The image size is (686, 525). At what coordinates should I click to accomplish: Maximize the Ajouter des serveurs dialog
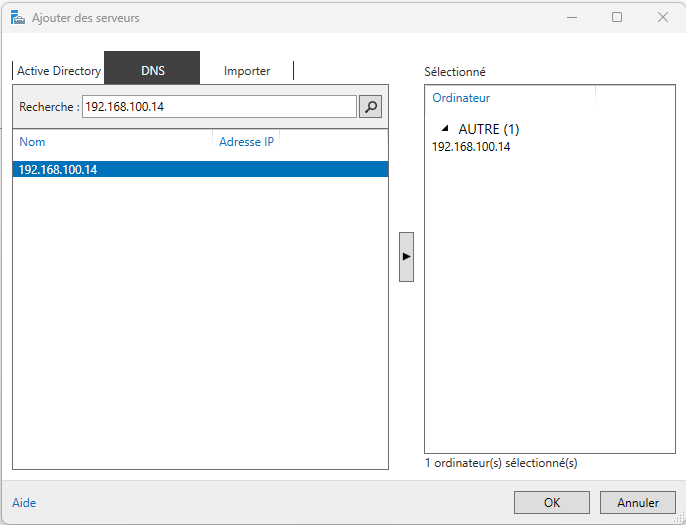[617, 17]
